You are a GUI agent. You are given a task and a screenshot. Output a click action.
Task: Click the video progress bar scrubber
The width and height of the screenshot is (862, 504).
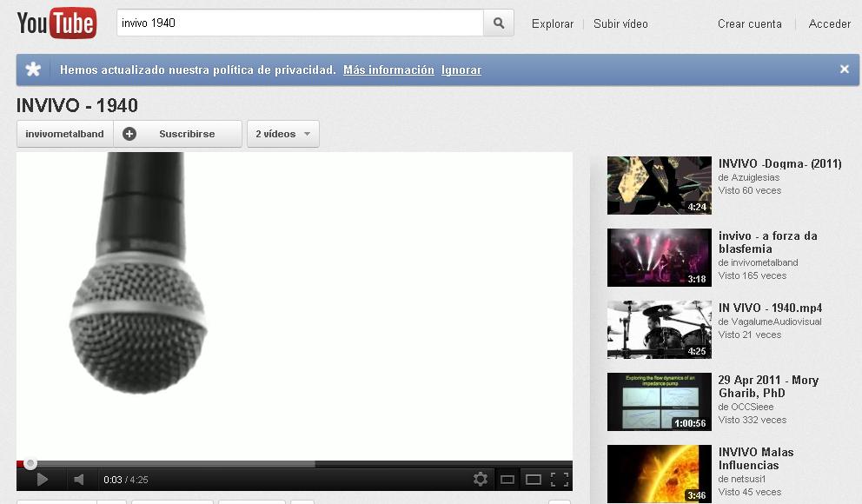30,464
